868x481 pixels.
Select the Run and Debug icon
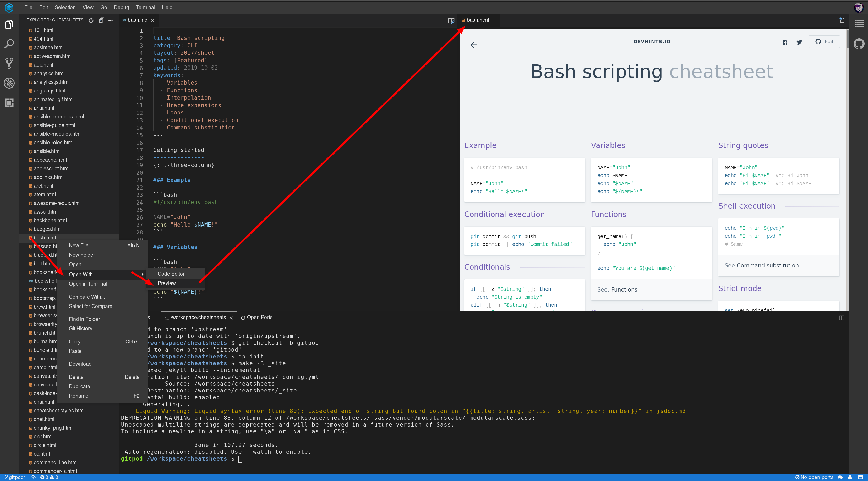coord(9,83)
